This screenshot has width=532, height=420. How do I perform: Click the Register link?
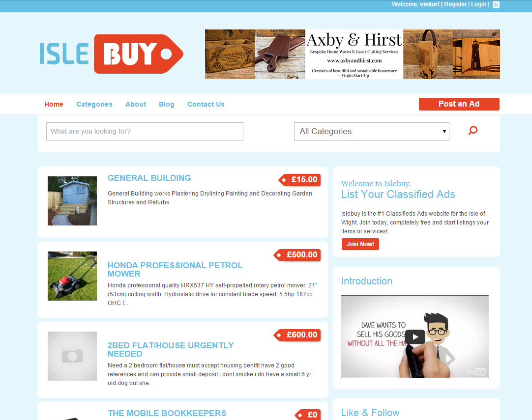pyautogui.click(x=455, y=4)
